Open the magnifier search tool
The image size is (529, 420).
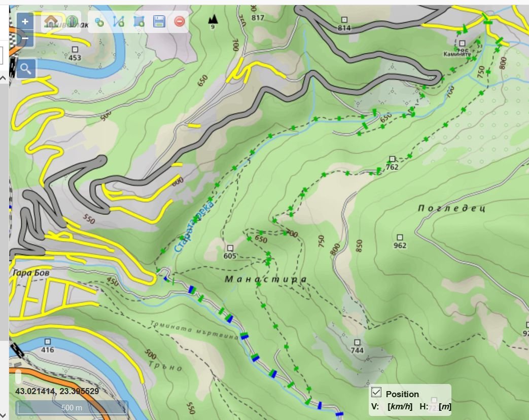pos(26,68)
